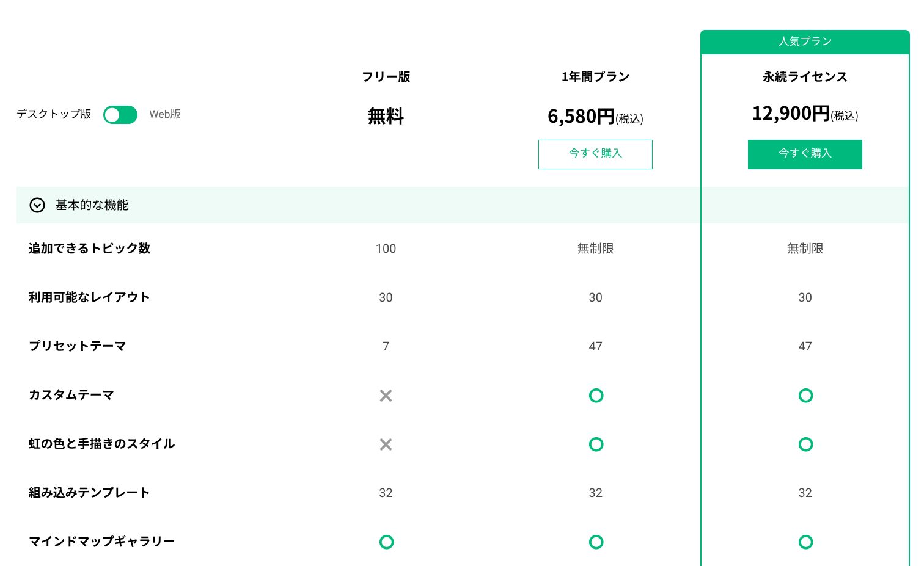
Task: Click circle icon for 虹の色と手描きのスタイル 1年間プラン
Action: click(596, 444)
